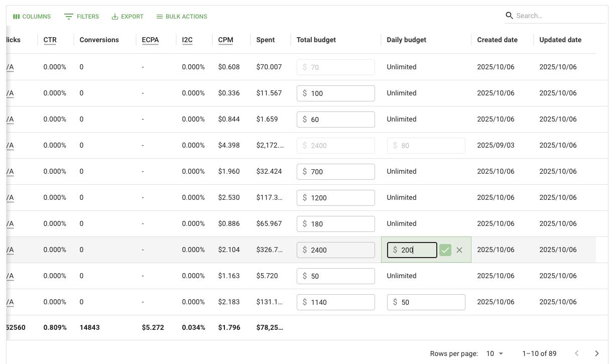The width and height of the screenshot is (611, 364).
Task: Expand the rows per page dropdown
Action: coord(495,353)
